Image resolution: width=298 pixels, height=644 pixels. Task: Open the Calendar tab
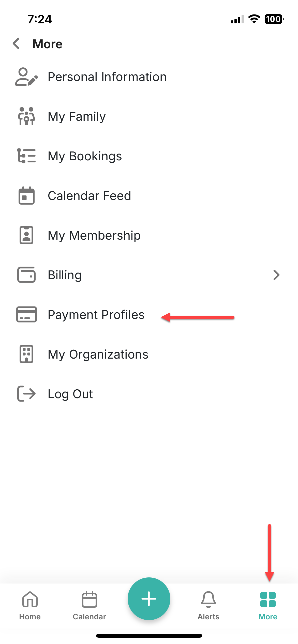click(x=89, y=605)
